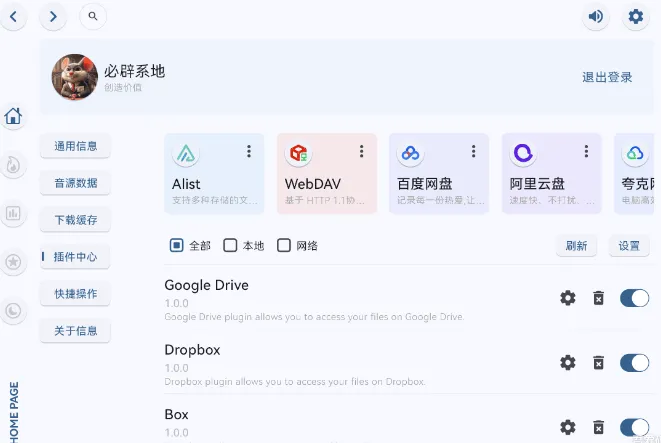Click 退出登录 to log out
The image size is (661, 443).
pyautogui.click(x=607, y=77)
